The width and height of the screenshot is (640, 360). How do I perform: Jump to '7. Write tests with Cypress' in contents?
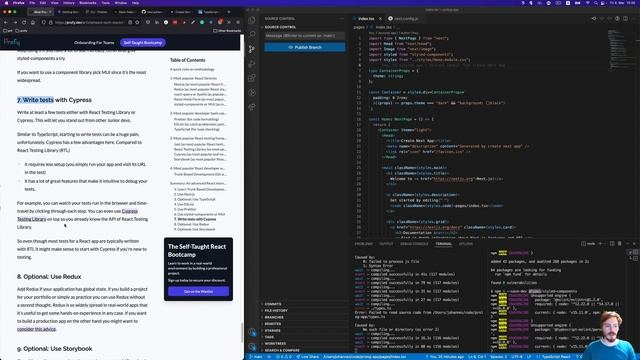[x=196, y=219]
